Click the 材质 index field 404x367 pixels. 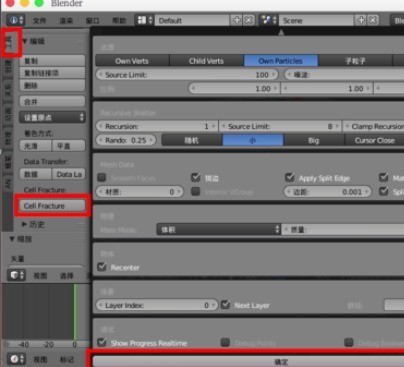tap(140, 192)
